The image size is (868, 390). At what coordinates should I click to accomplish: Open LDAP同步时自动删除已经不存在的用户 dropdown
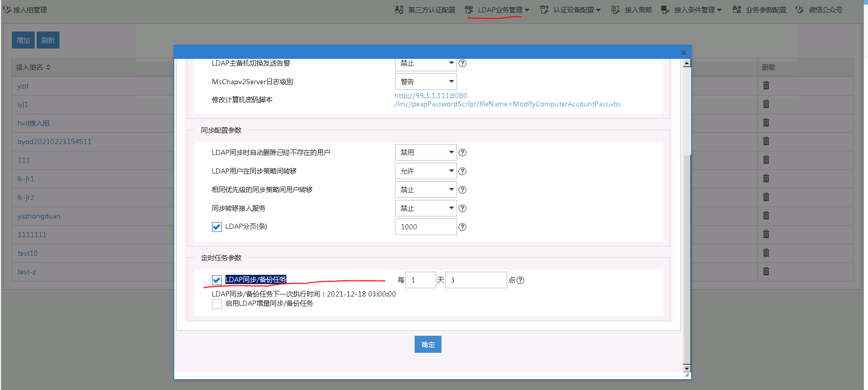426,152
